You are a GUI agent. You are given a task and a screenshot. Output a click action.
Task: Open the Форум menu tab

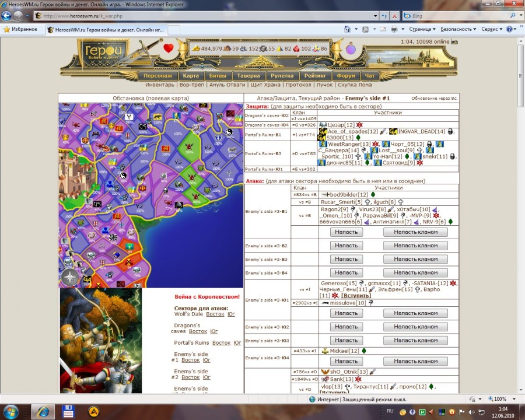click(346, 76)
